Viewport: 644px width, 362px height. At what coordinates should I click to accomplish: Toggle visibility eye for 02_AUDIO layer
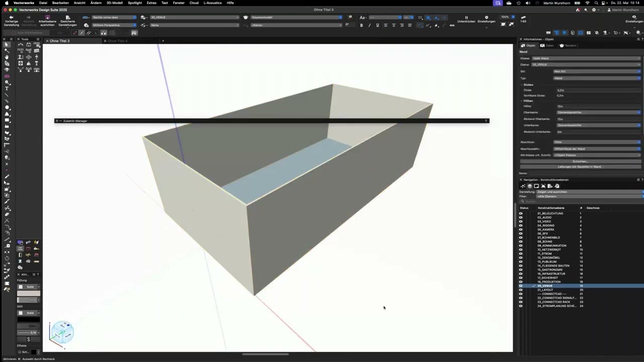point(521,217)
